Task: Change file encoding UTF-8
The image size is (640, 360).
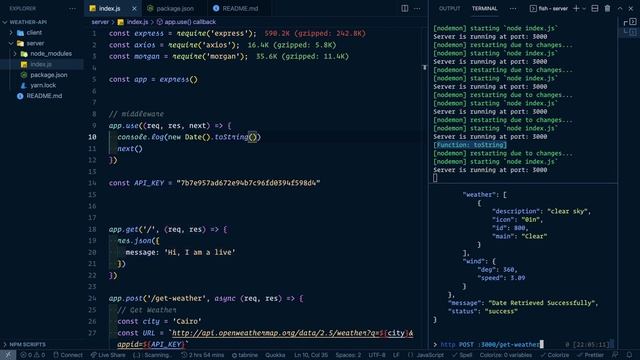Action: (377, 355)
